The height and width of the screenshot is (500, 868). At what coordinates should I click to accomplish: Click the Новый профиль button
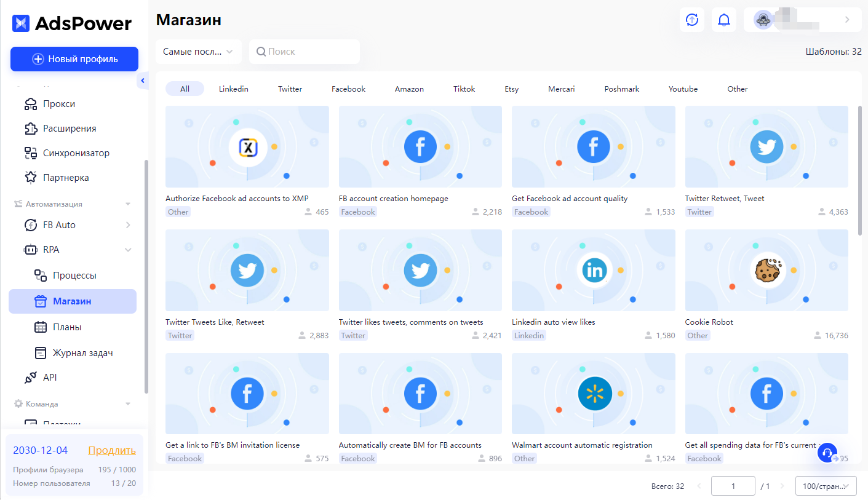tap(74, 59)
